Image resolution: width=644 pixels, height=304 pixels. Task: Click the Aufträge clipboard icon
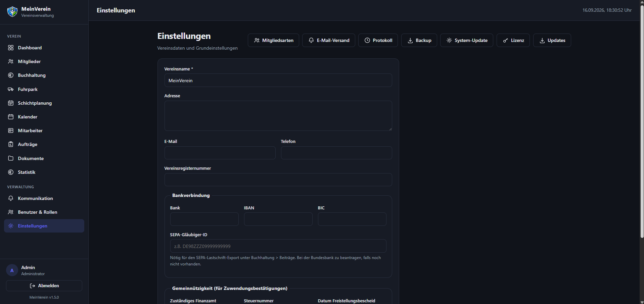click(x=11, y=144)
